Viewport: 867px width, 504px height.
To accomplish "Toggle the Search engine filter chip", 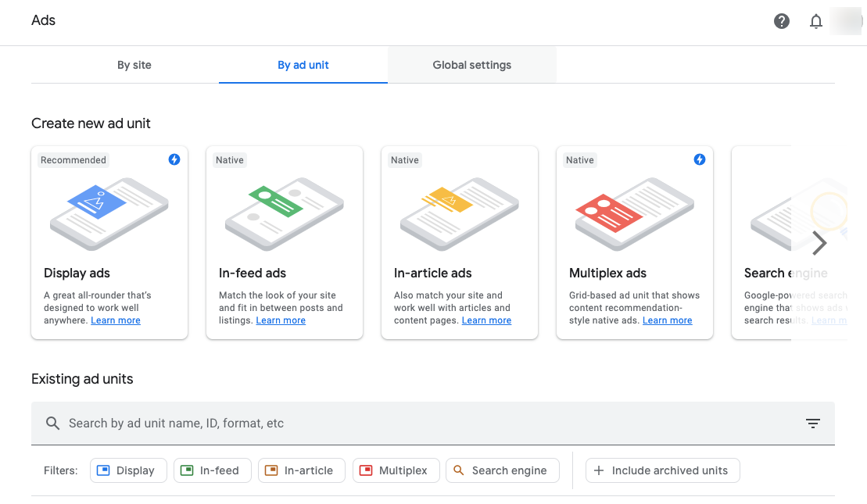I will [x=502, y=470].
